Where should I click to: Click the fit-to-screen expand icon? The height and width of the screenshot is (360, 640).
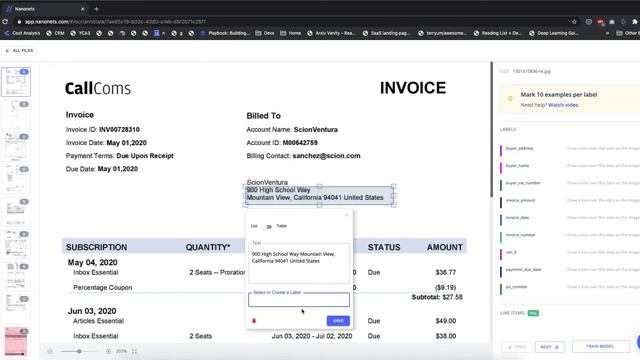(x=134, y=351)
